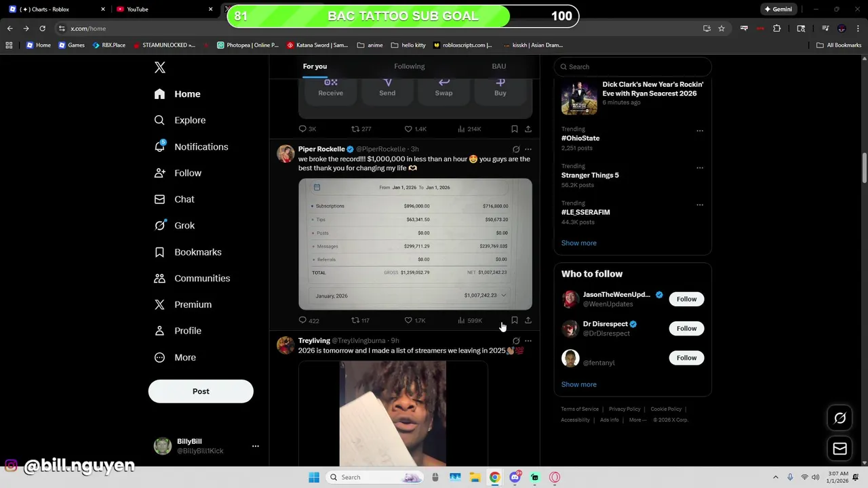The width and height of the screenshot is (868, 488).
Task: Open Discord from the taskbar
Action: click(x=515, y=477)
